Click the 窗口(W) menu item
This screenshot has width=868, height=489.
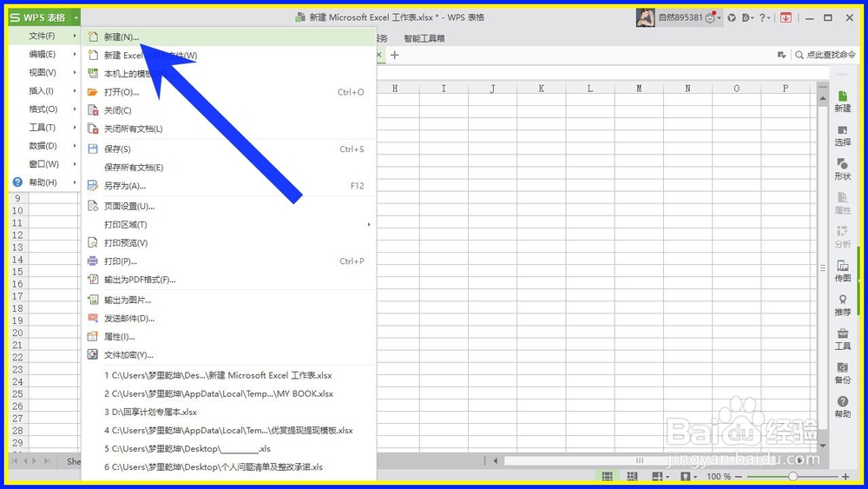point(43,164)
